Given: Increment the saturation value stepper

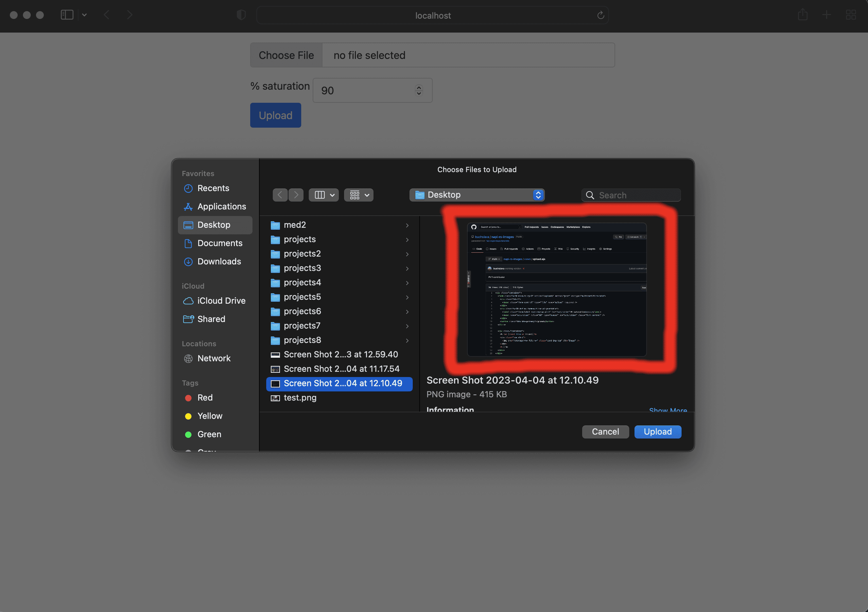Looking at the screenshot, I should click(x=419, y=87).
